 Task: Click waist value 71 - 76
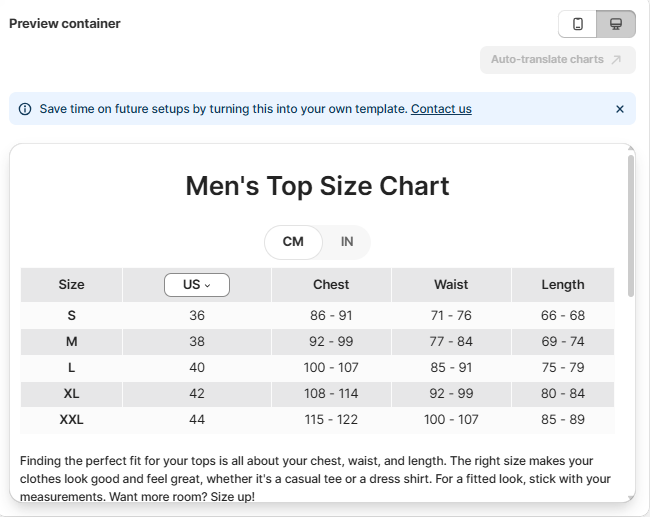coord(451,316)
